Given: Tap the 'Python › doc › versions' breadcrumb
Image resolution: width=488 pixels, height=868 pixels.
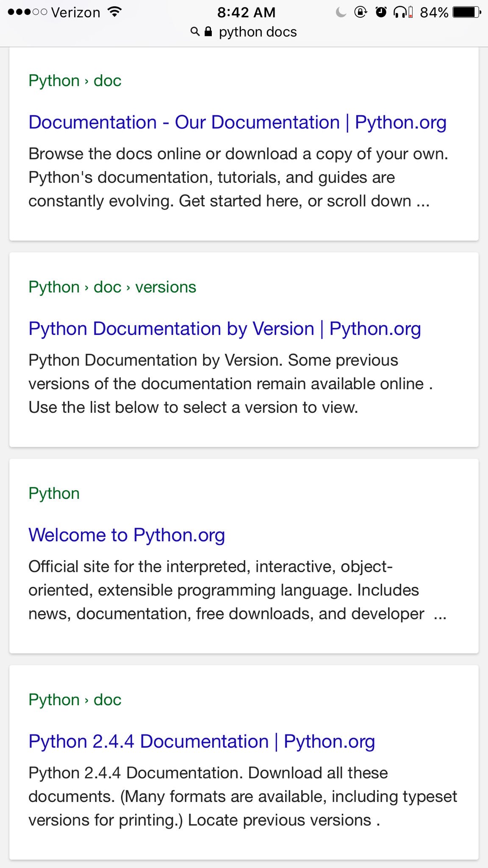Looking at the screenshot, I should (x=112, y=287).
